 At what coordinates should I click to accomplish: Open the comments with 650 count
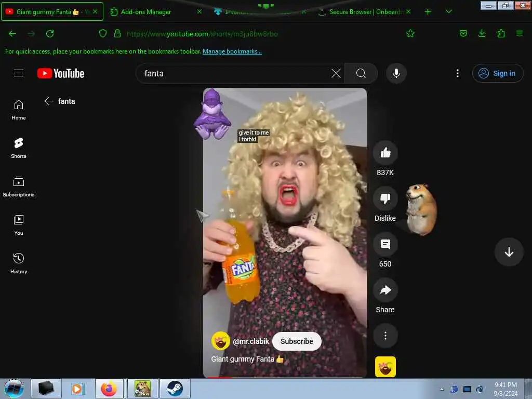[x=385, y=244]
